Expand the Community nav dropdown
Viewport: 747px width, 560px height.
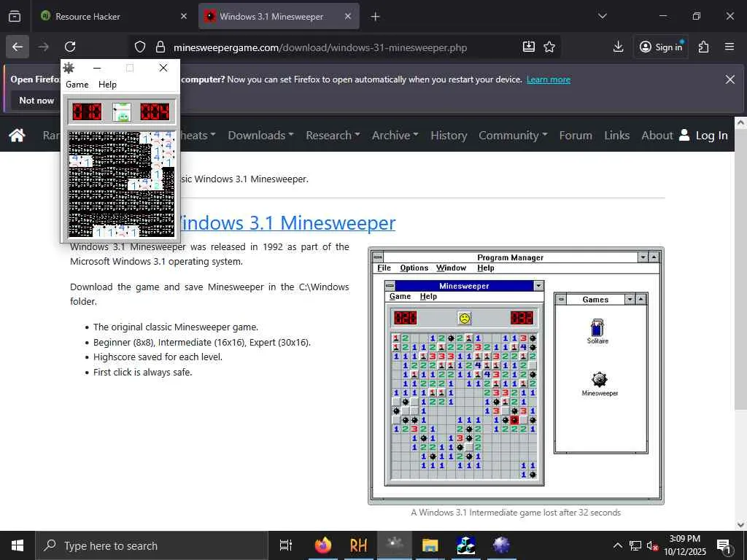coord(513,135)
